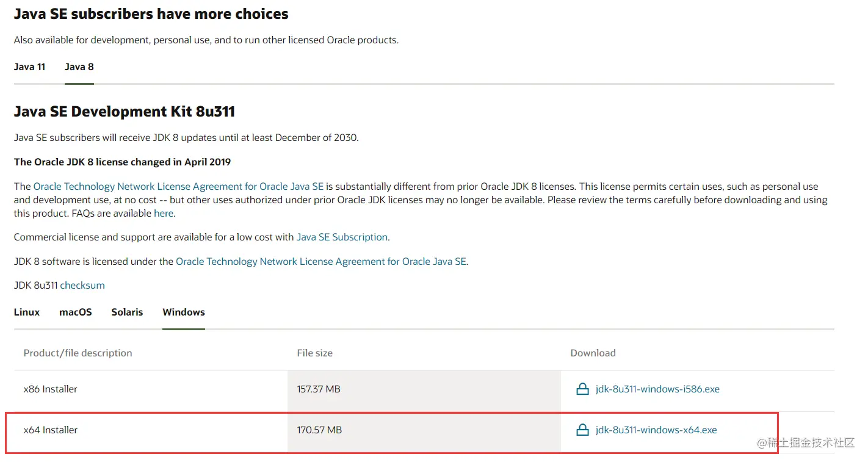Click the "Product/file description" column header

(78, 353)
